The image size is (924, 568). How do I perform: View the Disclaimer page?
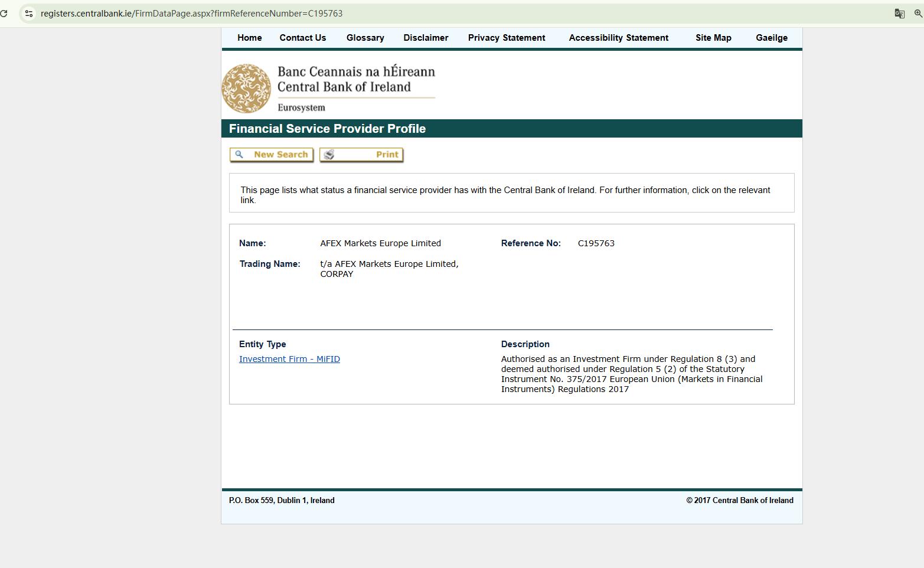coord(426,38)
